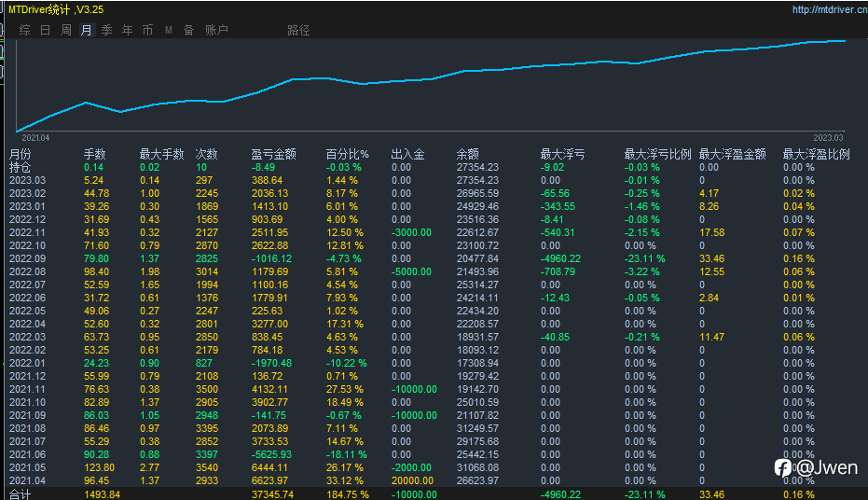Screen dimensions: 868x500
Task: Switch to the 季 quarterly tab
Action: coord(107,30)
